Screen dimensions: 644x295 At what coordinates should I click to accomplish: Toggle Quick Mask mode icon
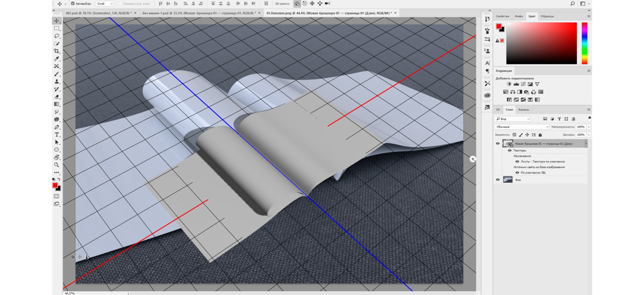tap(57, 196)
